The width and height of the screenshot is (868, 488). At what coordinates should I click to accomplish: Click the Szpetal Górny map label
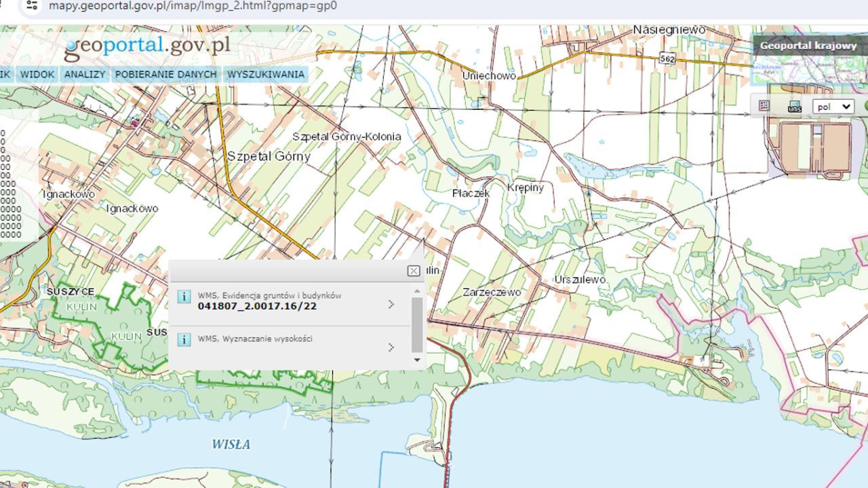click(269, 157)
